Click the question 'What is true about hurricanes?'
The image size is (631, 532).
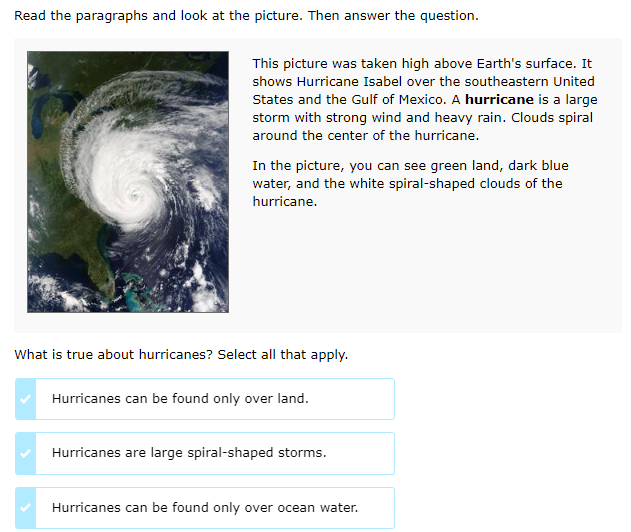pos(114,355)
